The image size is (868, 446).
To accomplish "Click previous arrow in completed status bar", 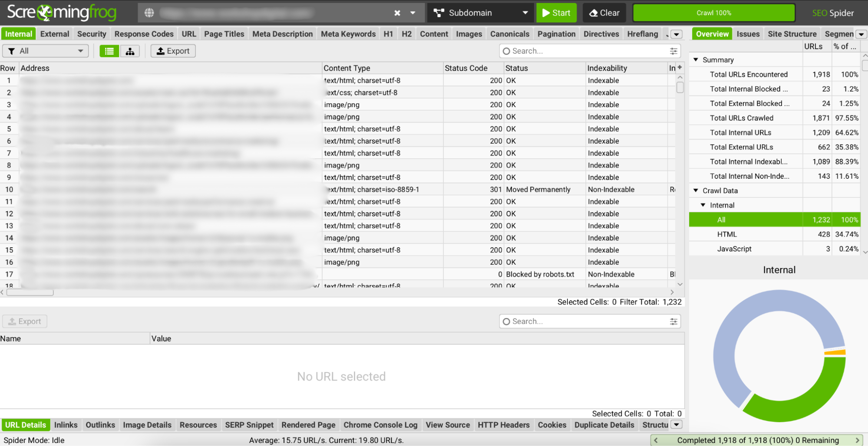I will [x=656, y=440].
